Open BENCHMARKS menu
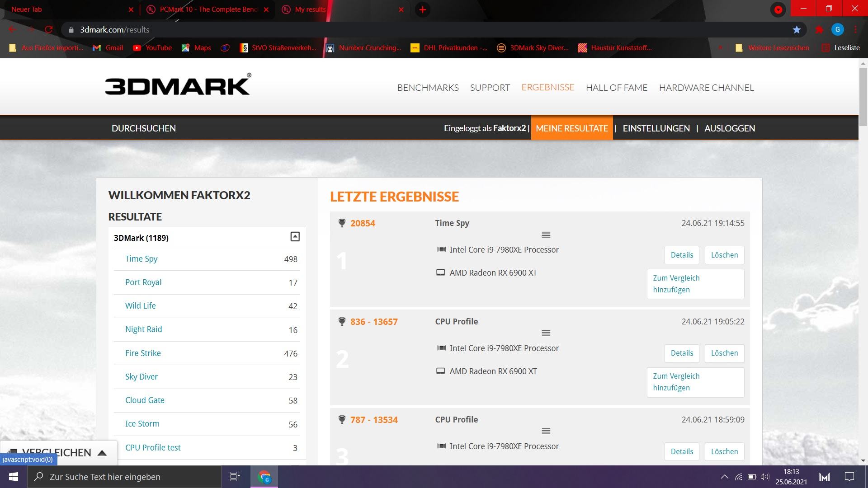The height and width of the screenshot is (488, 868). point(428,88)
